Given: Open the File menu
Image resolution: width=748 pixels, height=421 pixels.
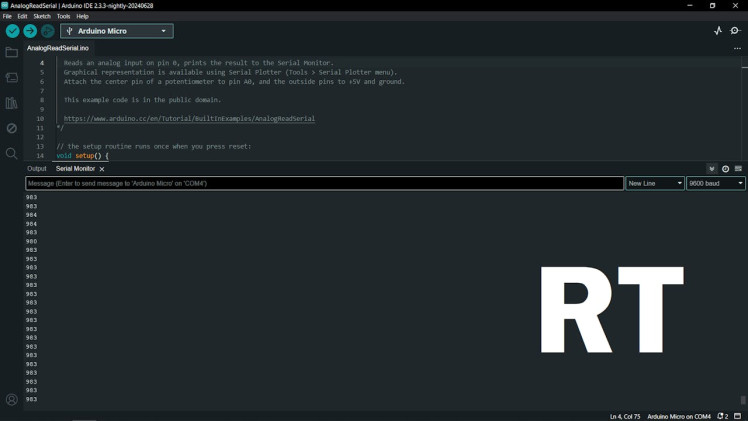Looking at the screenshot, I should (x=7, y=16).
